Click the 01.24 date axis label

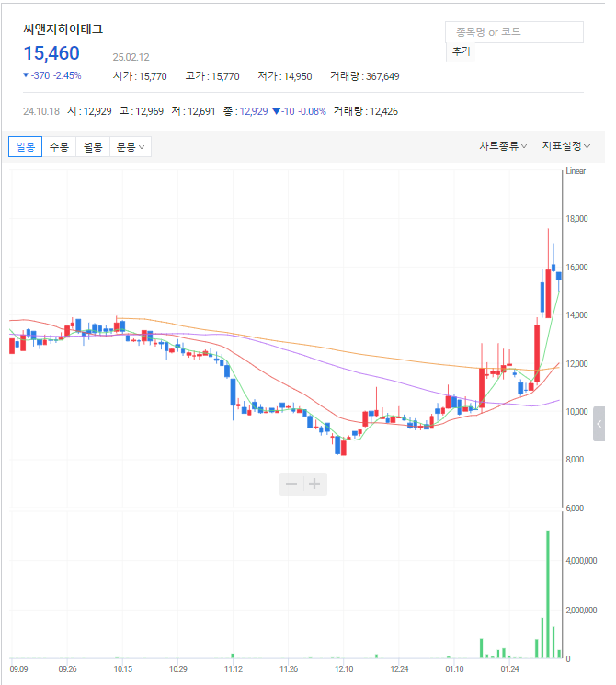(509, 669)
